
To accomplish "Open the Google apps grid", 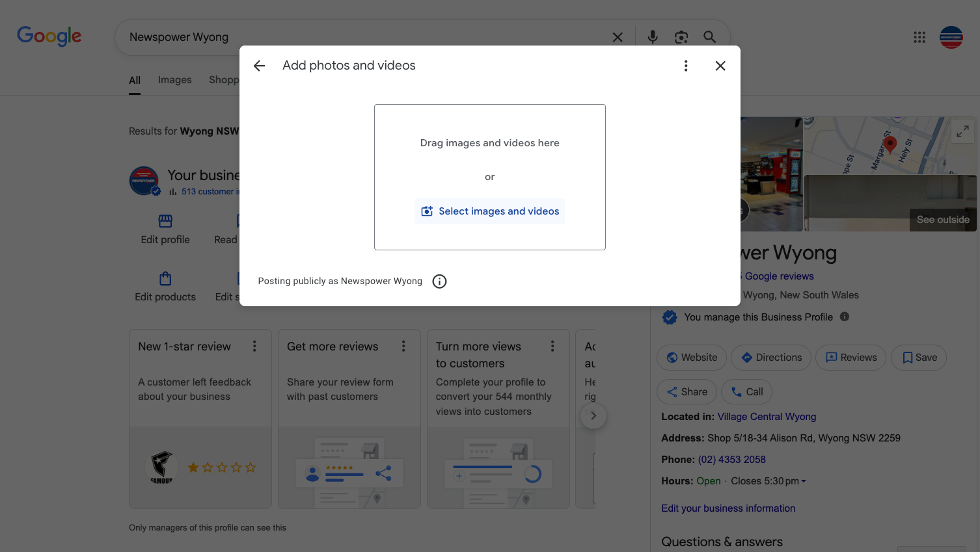I will (919, 37).
